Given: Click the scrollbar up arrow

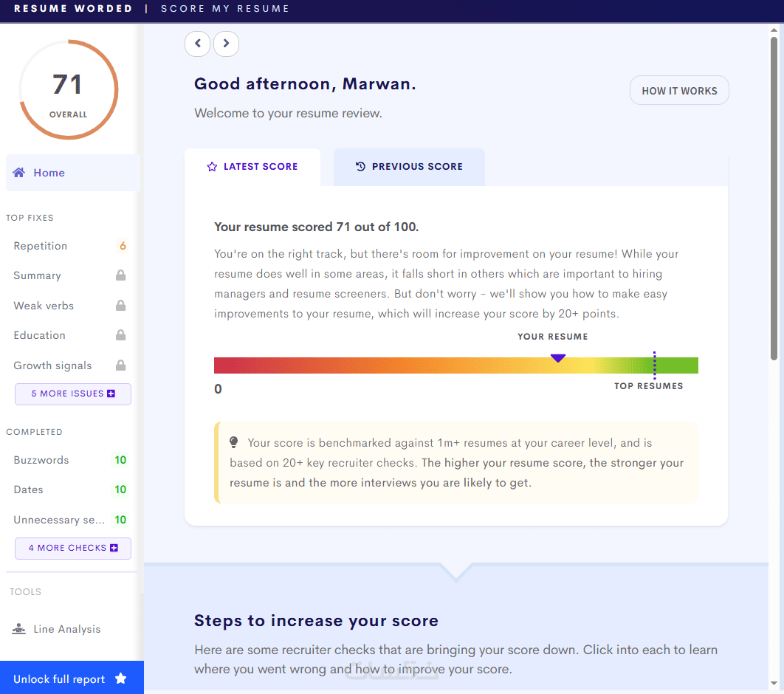Looking at the screenshot, I should coord(774,30).
